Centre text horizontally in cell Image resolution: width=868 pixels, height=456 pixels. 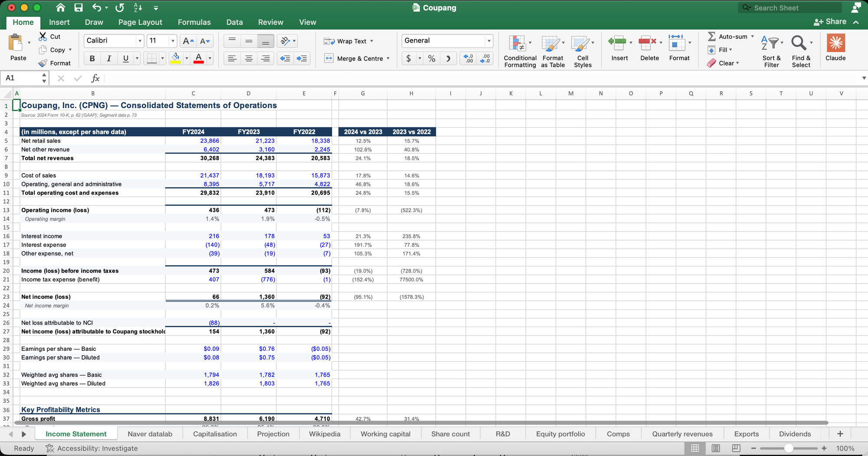click(249, 59)
